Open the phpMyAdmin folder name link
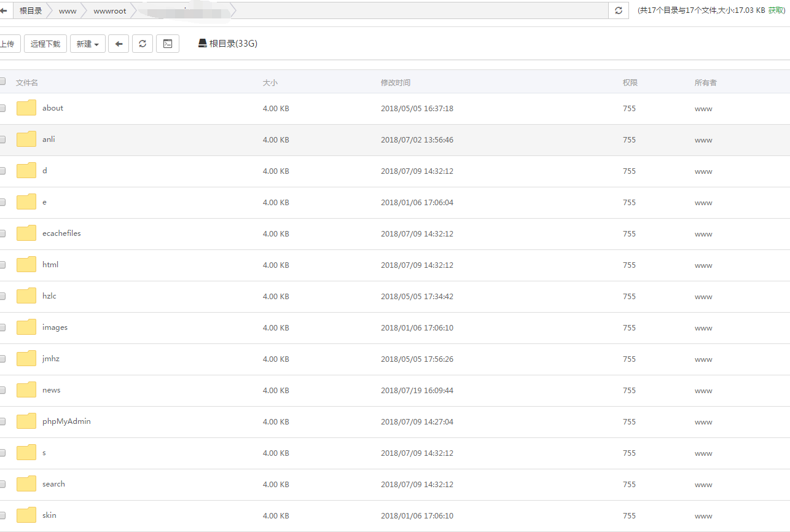 coord(66,421)
